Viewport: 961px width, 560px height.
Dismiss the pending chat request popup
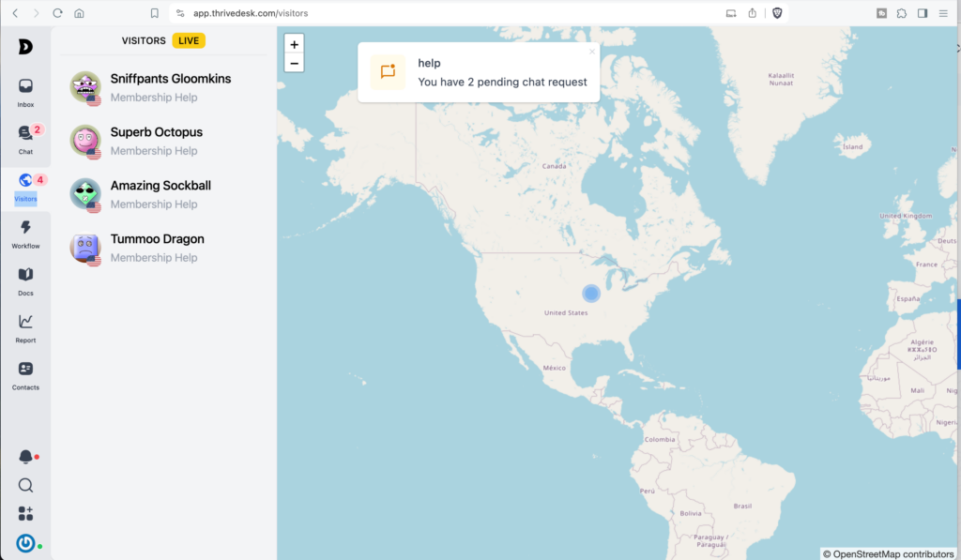[x=591, y=52]
